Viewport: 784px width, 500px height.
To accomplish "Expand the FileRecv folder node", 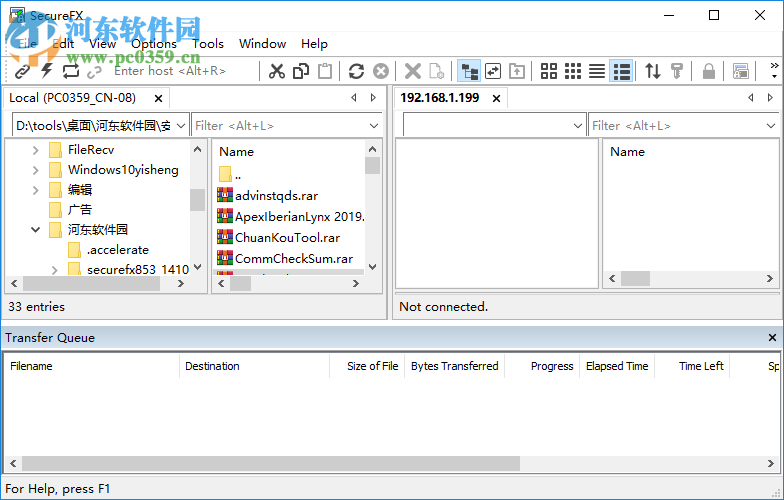I will [x=36, y=150].
